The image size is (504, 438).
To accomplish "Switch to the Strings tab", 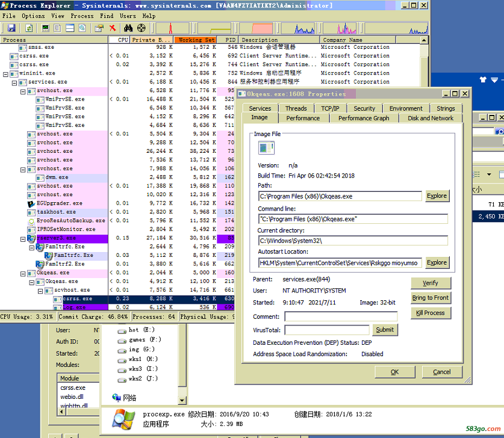I will (x=446, y=108).
